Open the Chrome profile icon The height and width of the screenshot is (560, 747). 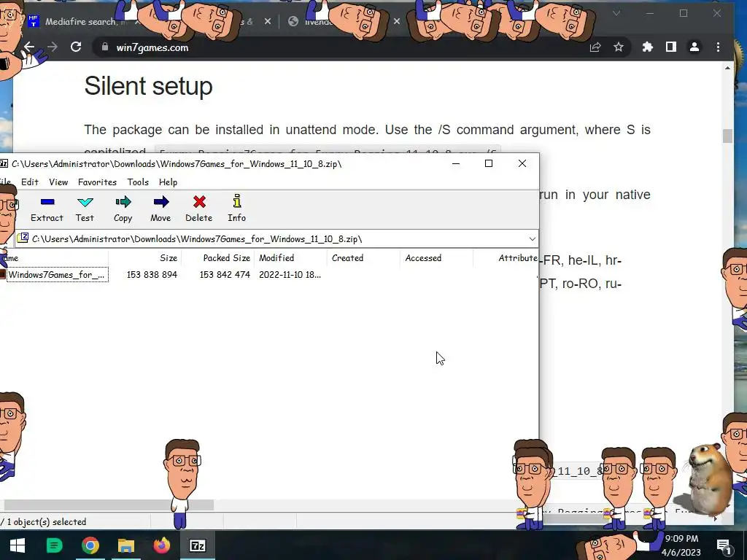point(694,47)
